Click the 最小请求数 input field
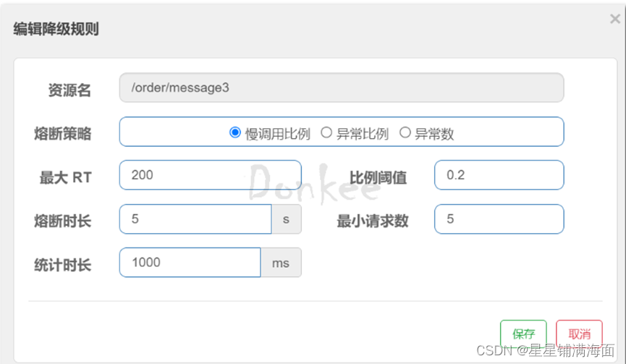This screenshot has height=364, width=626. [x=499, y=219]
